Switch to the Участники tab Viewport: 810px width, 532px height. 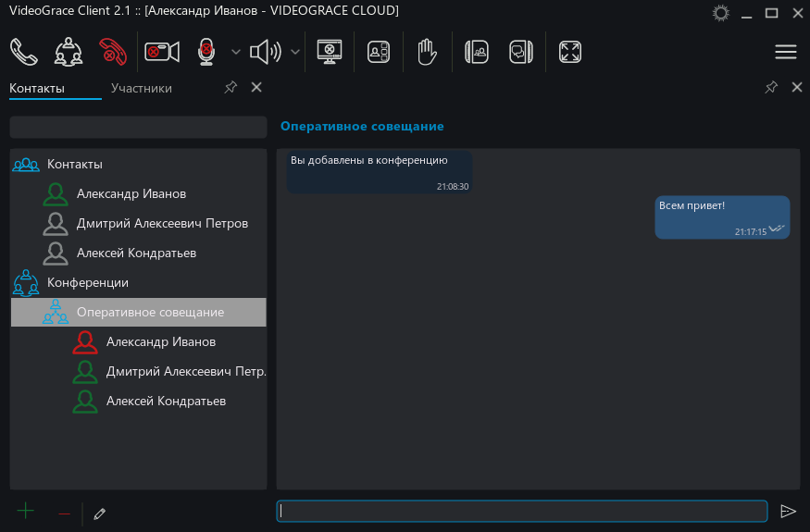(x=142, y=88)
